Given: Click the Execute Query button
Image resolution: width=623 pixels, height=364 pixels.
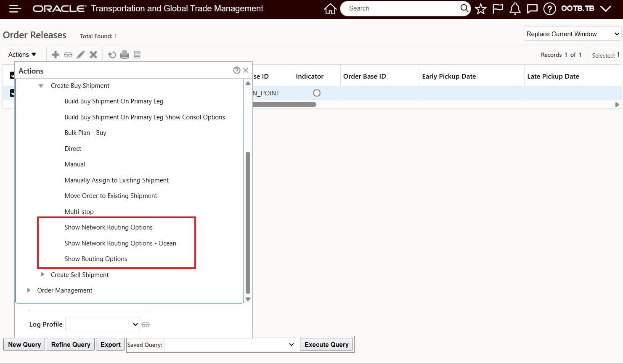Looking at the screenshot, I should click(326, 344).
